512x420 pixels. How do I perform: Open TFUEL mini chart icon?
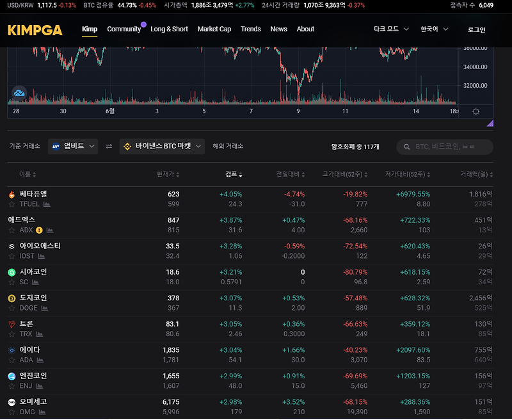click(x=47, y=204)
